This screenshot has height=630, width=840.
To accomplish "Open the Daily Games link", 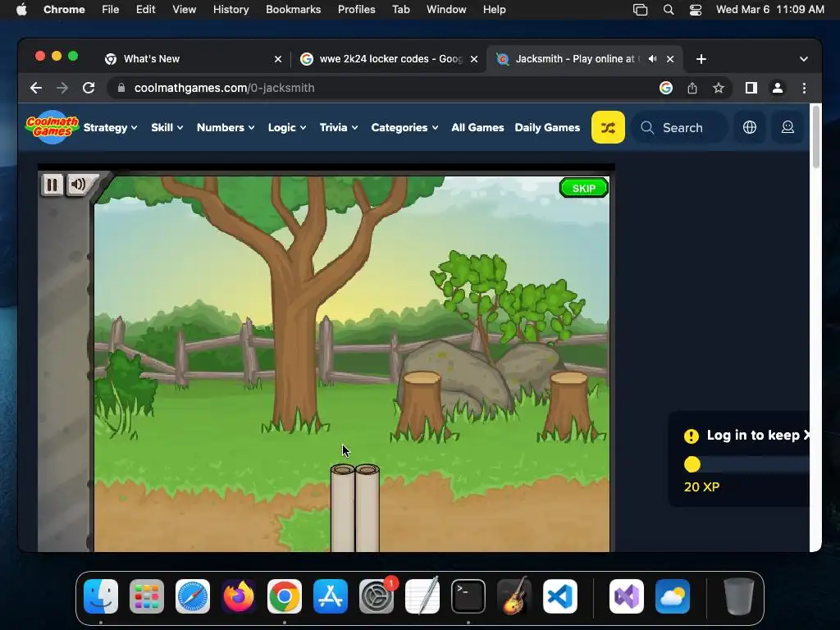I will coord(547,127).
